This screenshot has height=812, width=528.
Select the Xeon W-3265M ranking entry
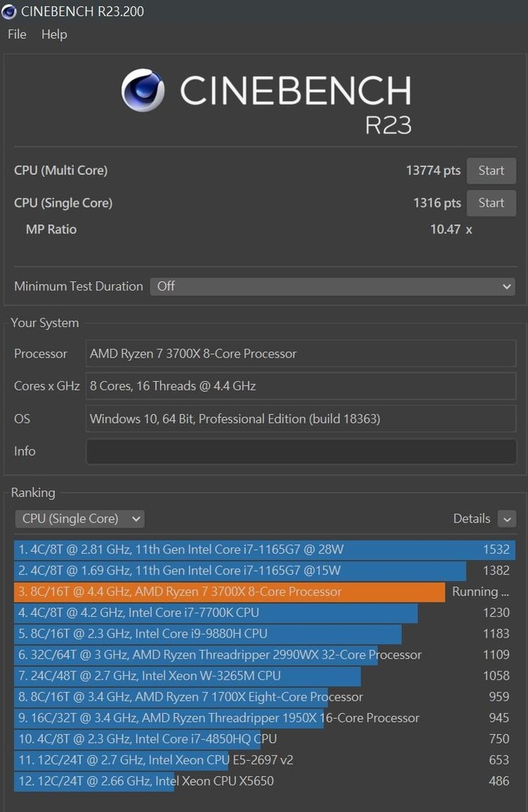(265, 676)
